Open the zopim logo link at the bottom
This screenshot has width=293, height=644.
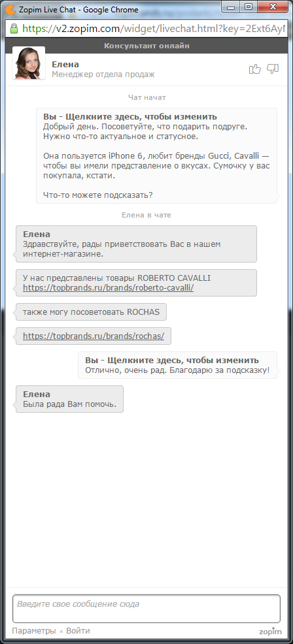click(x=270, y=631)
